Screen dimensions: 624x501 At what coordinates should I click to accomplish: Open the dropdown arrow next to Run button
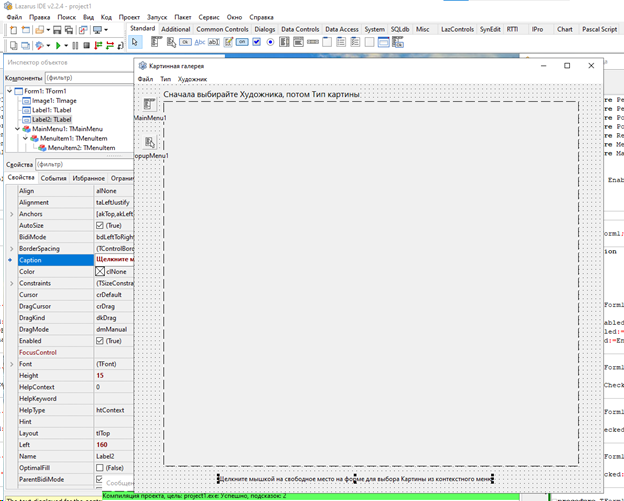[x=66, y=45]
